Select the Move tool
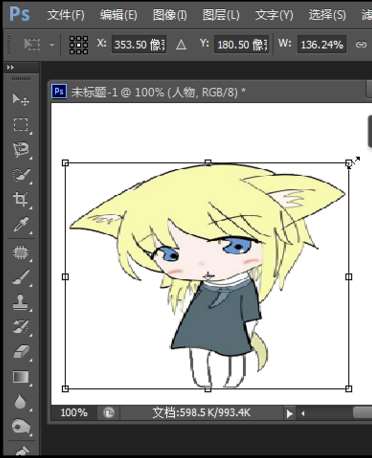The image size is (372, 458). (x=21, y=99)
